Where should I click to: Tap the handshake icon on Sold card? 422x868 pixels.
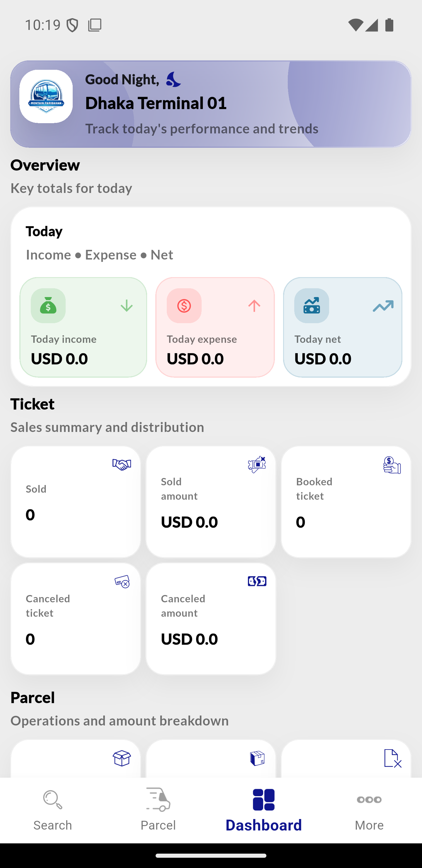coord(122,465)
